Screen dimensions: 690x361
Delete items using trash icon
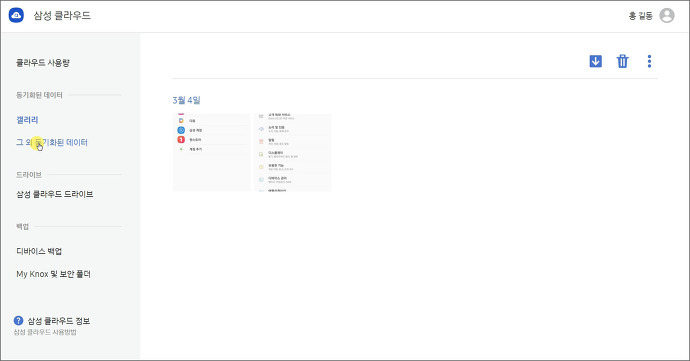pyautogui.click(x=622, y=61)
